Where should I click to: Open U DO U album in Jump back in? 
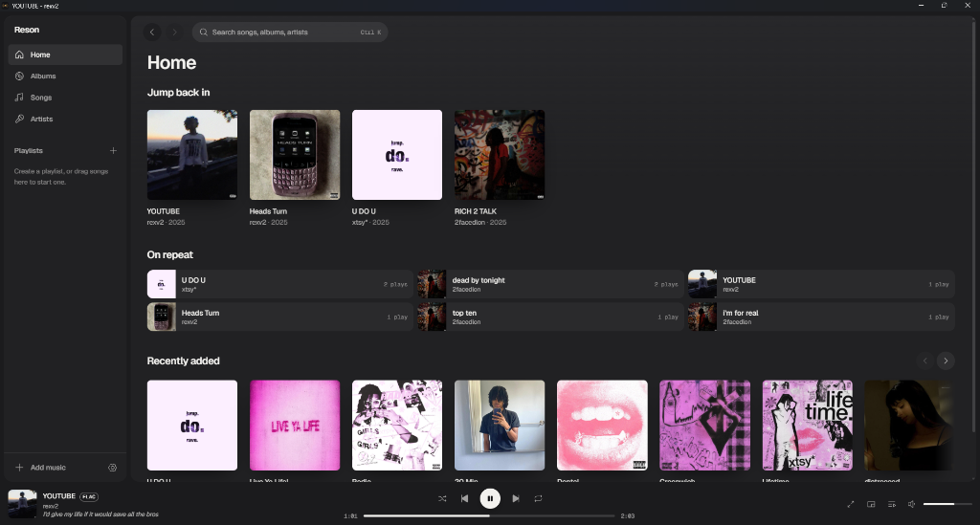(397, 155)
